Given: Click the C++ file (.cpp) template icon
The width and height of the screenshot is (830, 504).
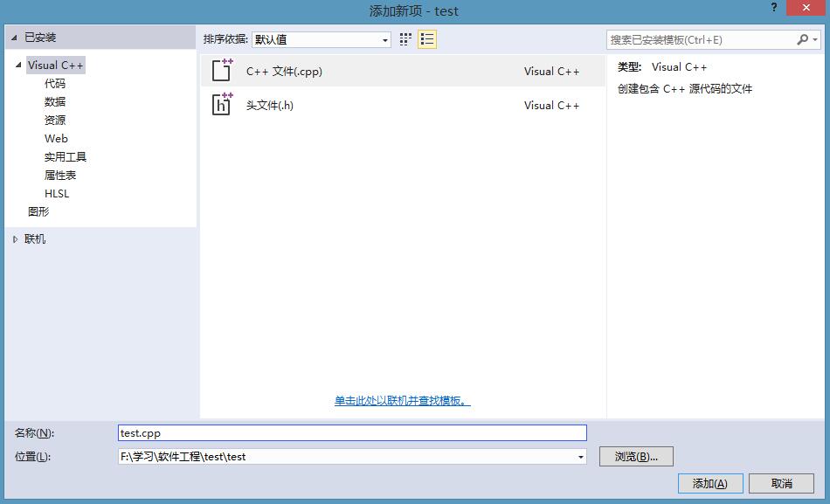Looking at the screenshot, I should (222, 70).
